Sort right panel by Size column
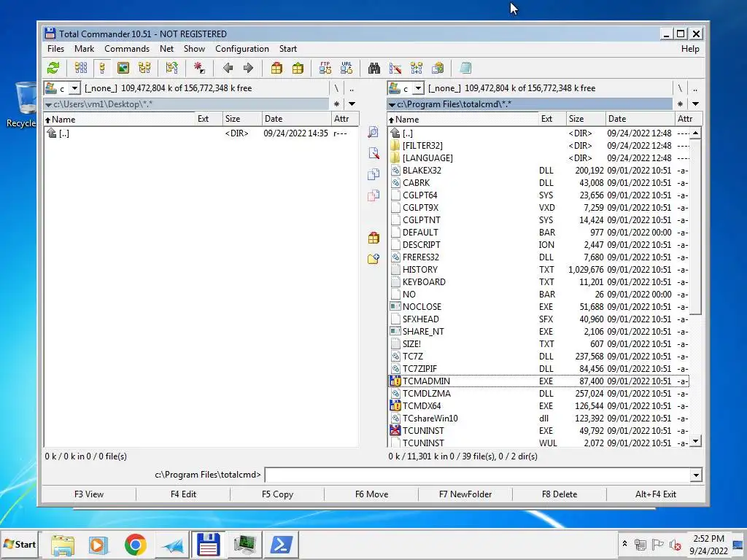The height and width of the screenshot is (560, 747). pyautogui.click(x=586, y=119)
